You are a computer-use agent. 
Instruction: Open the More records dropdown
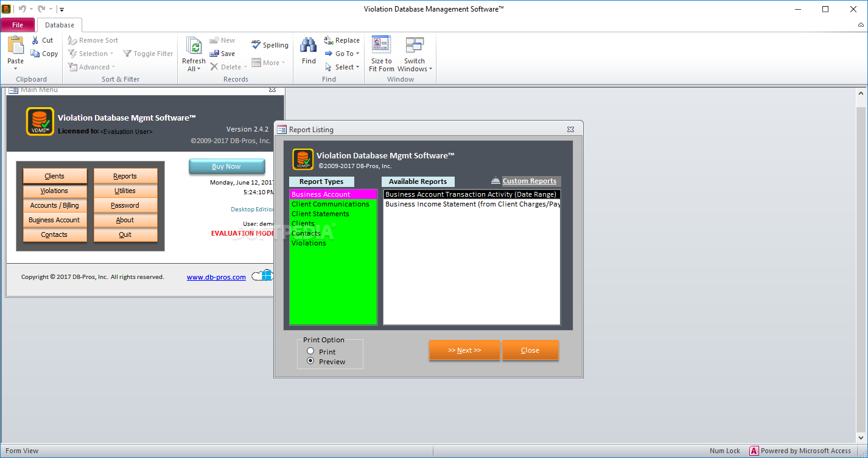[x=284, y=63]
